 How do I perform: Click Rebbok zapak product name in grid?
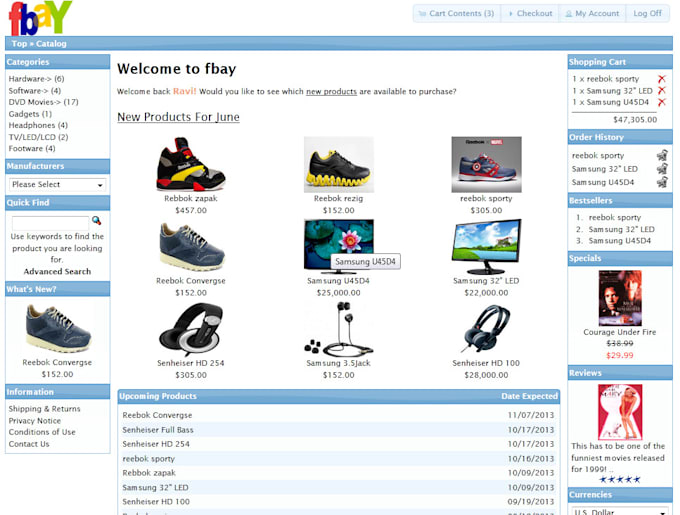(191, 198)
